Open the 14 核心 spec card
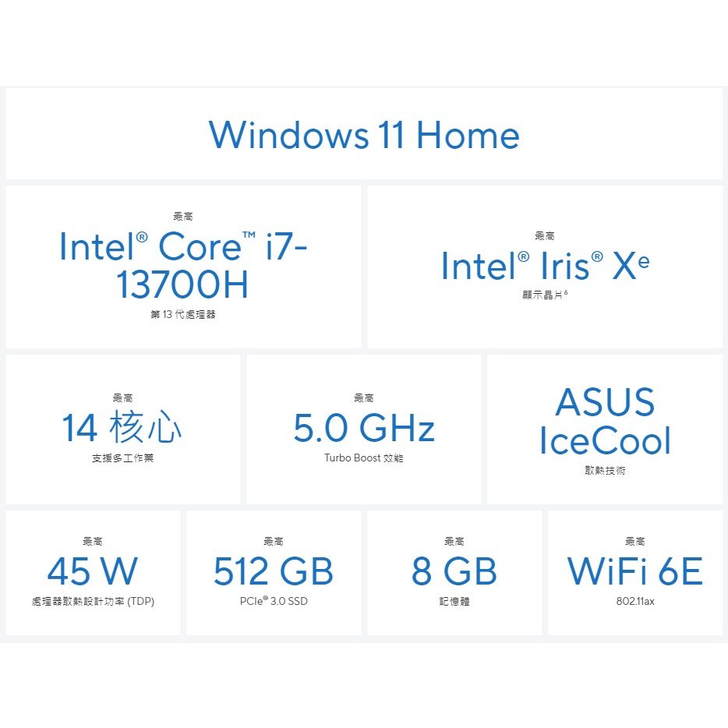728x728 pixels. click(123, 429)
